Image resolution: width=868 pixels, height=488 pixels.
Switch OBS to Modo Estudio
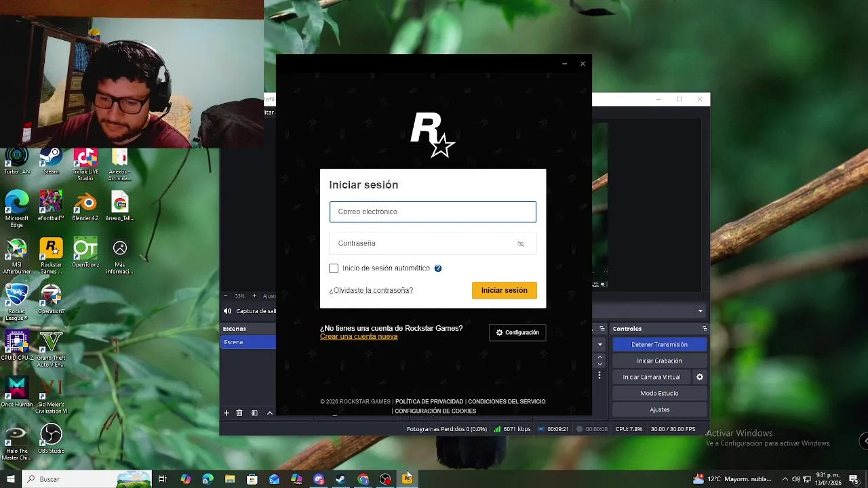coord(660,393)
